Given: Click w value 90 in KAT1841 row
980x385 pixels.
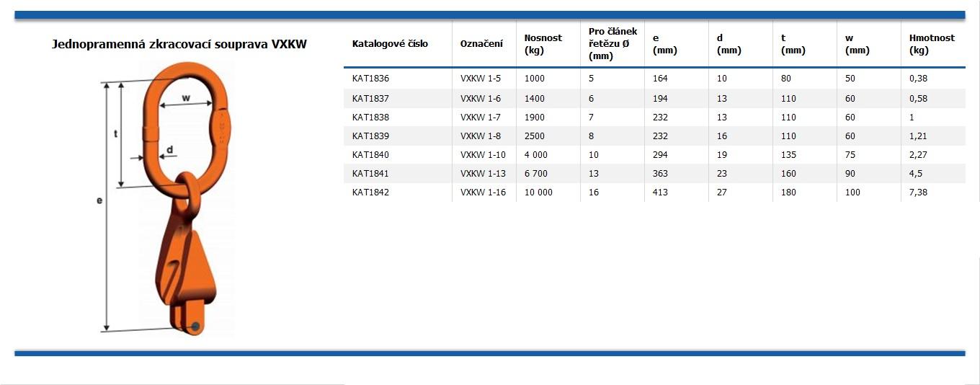Looking at the screenshot, I should 850,173.
